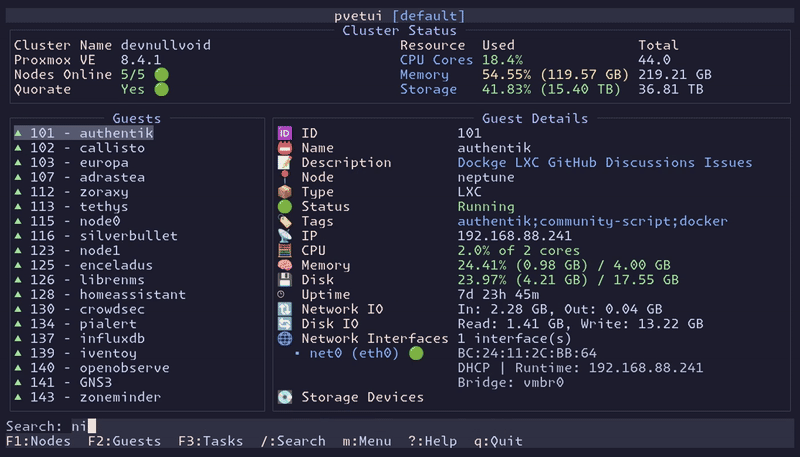Viewport: 800px width, 457px height.
Task: Click the tags authentik;community-script;docker
Action: click(592, 221)
